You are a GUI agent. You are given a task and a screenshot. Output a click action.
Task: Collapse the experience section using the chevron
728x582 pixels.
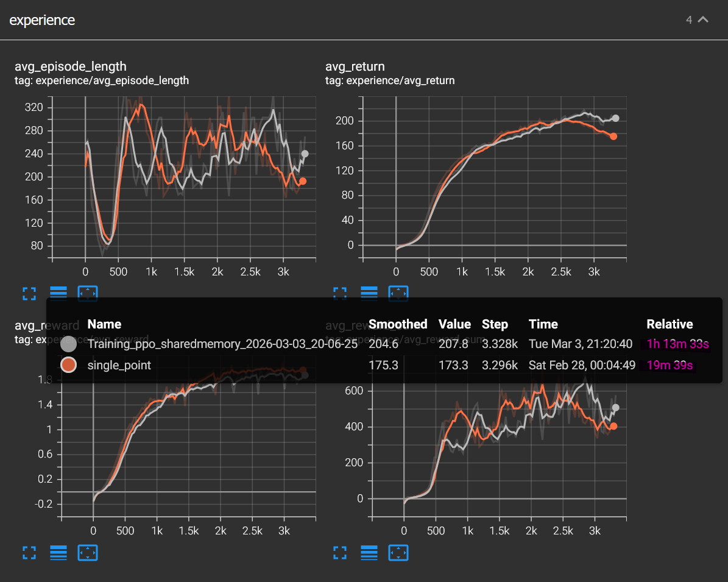click(x=703, y=20)
